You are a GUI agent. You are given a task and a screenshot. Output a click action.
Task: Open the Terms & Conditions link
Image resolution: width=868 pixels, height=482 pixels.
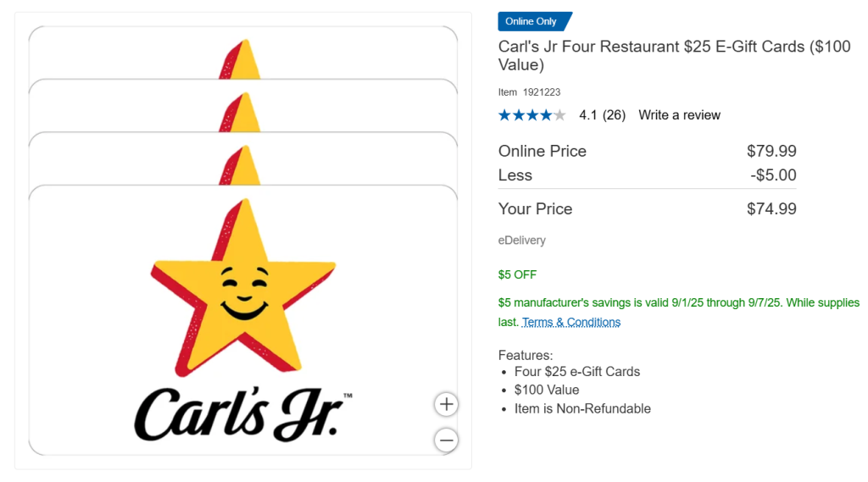click(x=570, y=322)
